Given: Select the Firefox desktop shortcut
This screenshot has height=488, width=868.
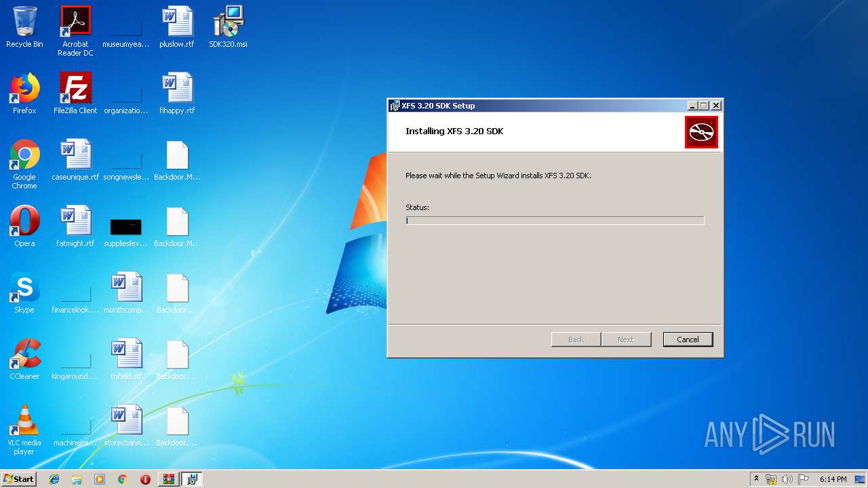Looking at the screenshot, I should pyautogui.click(x=24, y=94).
